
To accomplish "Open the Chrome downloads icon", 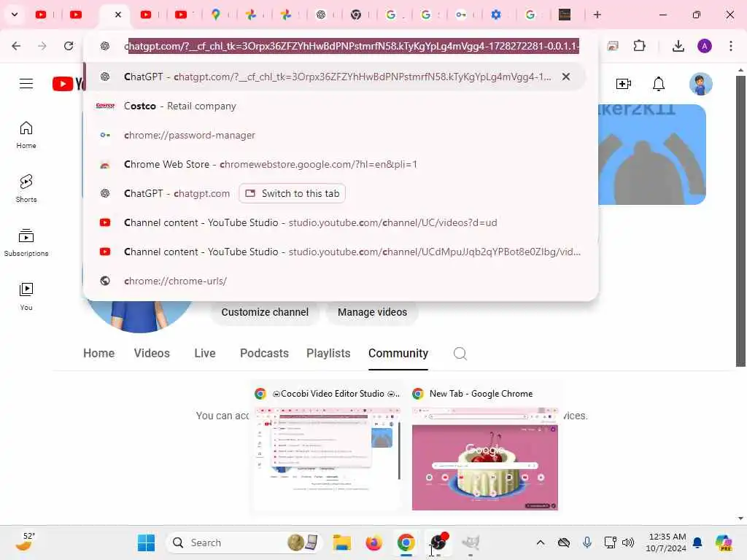I will pos(678,46).
